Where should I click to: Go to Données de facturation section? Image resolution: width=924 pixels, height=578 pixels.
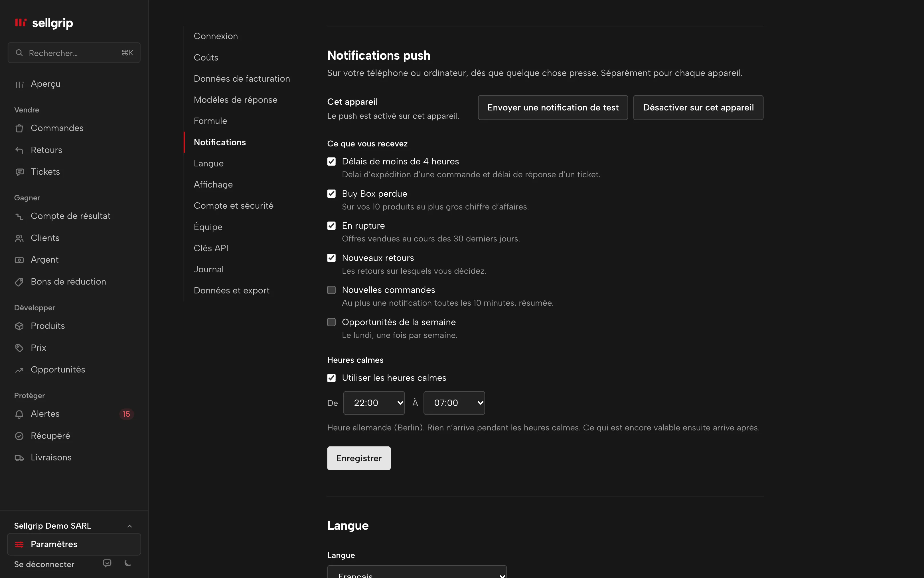[242, 78]
